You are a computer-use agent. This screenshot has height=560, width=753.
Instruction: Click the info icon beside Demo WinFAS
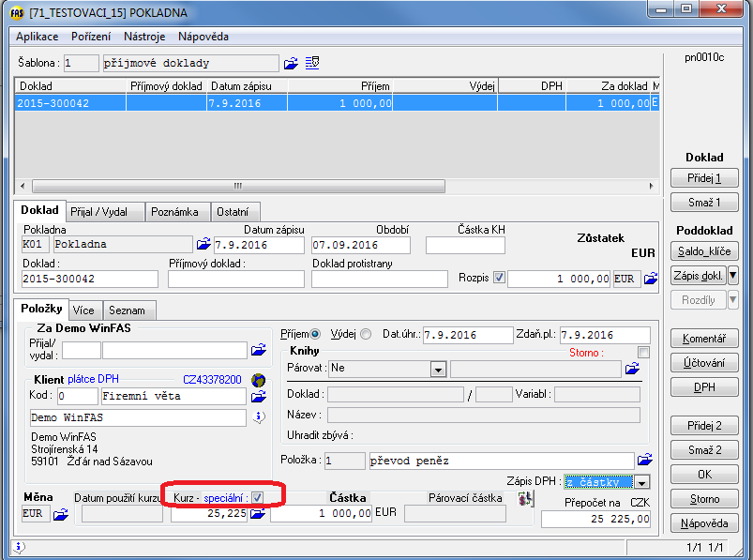click(x=260, y=417)
